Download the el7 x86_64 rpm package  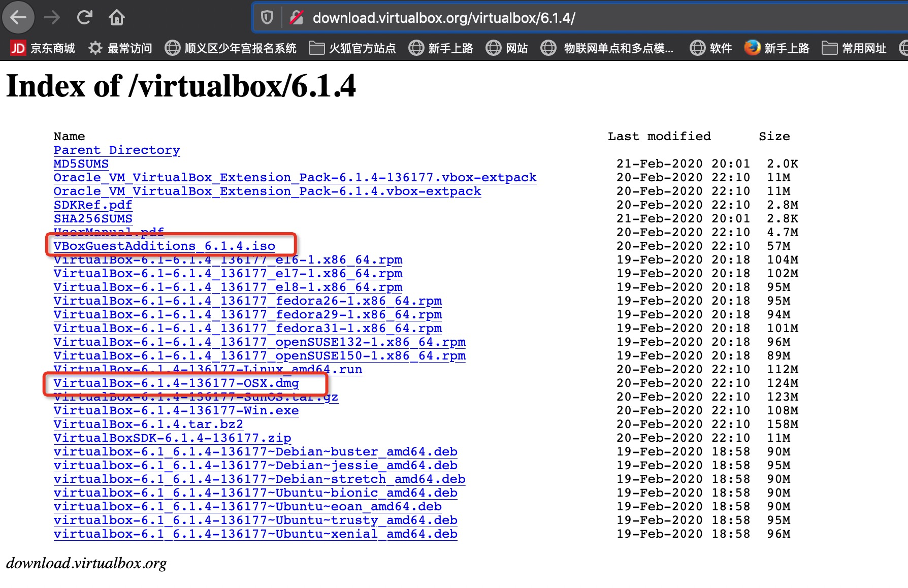[228, 274]
